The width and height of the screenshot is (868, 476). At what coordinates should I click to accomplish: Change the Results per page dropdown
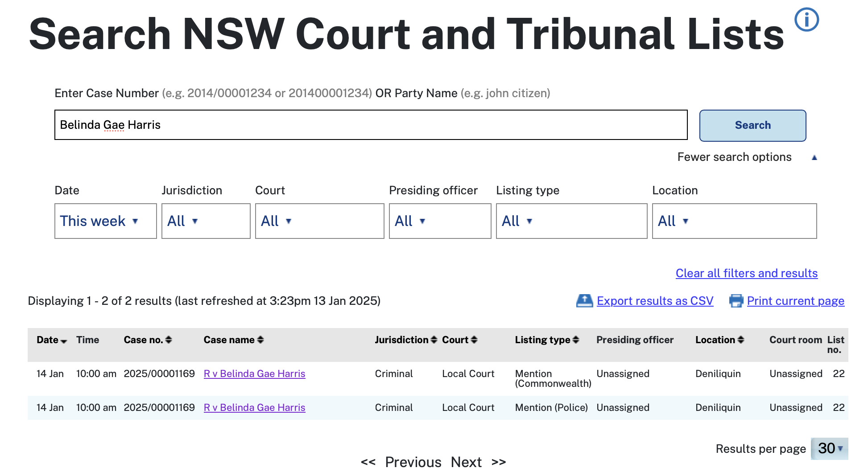coord(829,448)
